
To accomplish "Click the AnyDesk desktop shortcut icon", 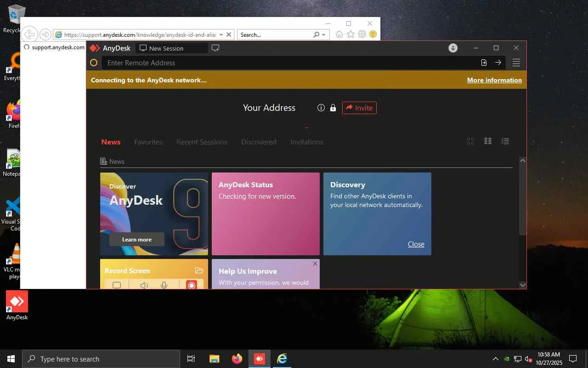I will tap(17, 305).
